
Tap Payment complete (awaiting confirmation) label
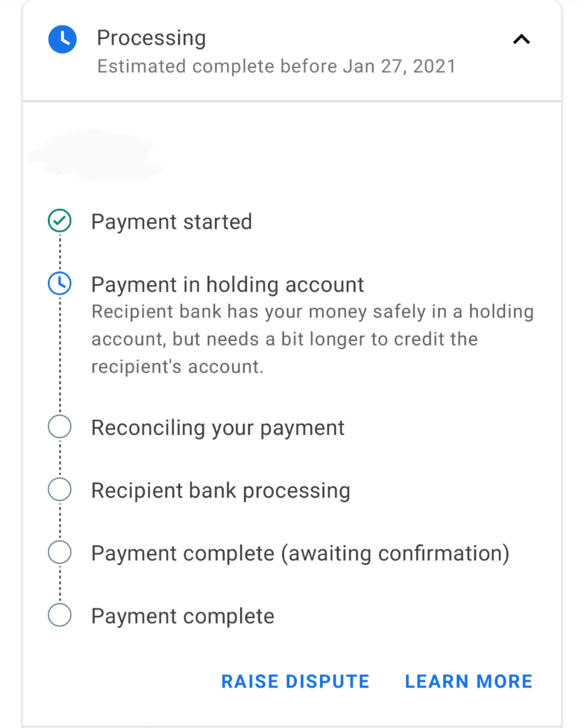click(x=300, y=553)
